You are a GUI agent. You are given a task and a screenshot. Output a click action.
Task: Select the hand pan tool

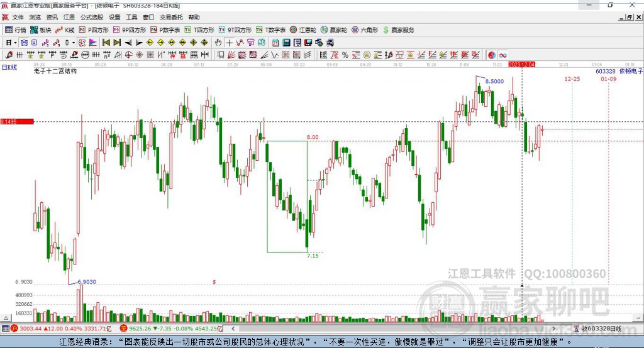pyautogui.click(x=218, y=43)
